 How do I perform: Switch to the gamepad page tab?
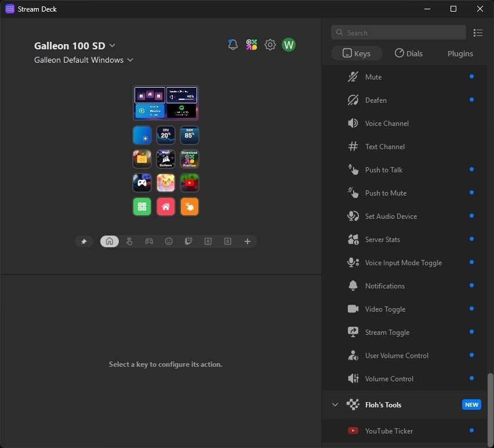point(149,241)
